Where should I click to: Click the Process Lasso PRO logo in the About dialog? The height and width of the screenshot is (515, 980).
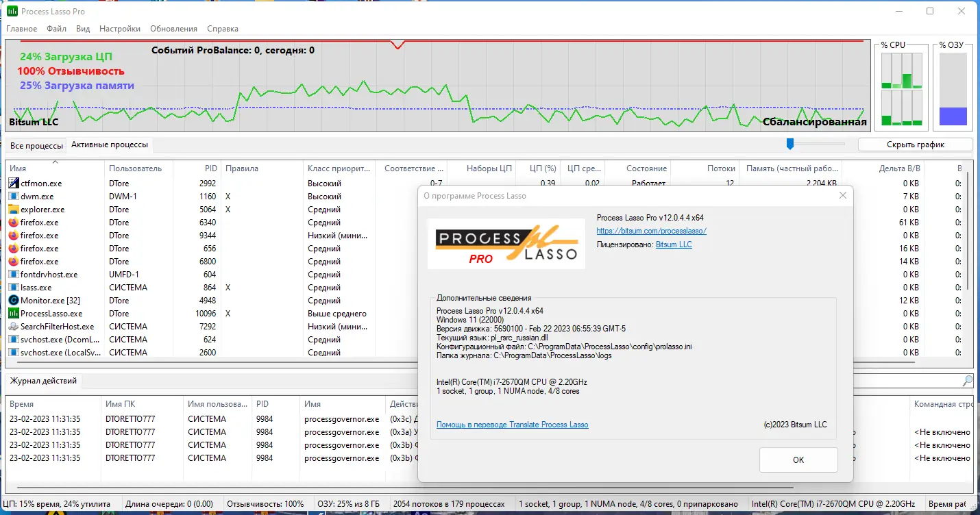tap(506, 244)
